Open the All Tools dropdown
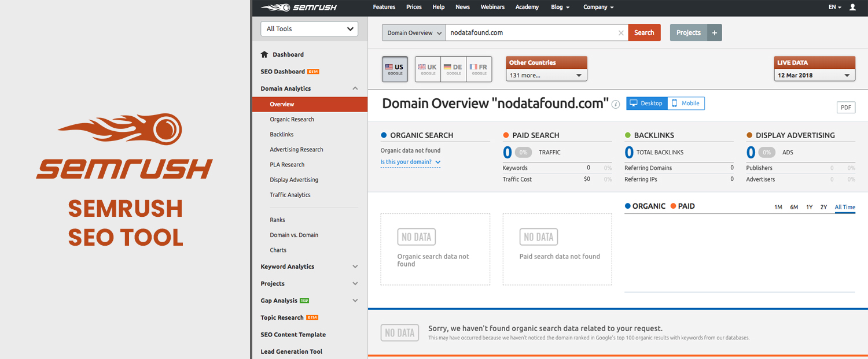The width and height of the screenshot is (868, 359). [310, 29]
